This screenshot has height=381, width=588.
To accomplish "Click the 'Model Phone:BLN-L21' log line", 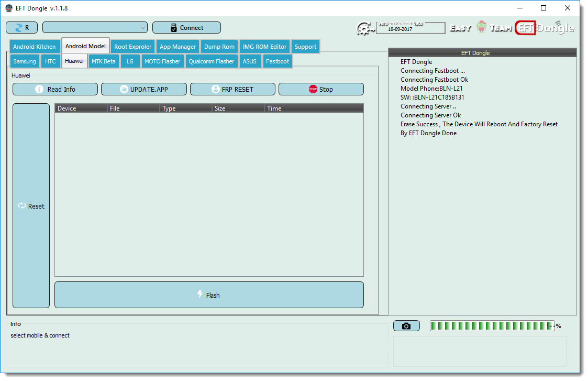I will (x=431, y=89).
